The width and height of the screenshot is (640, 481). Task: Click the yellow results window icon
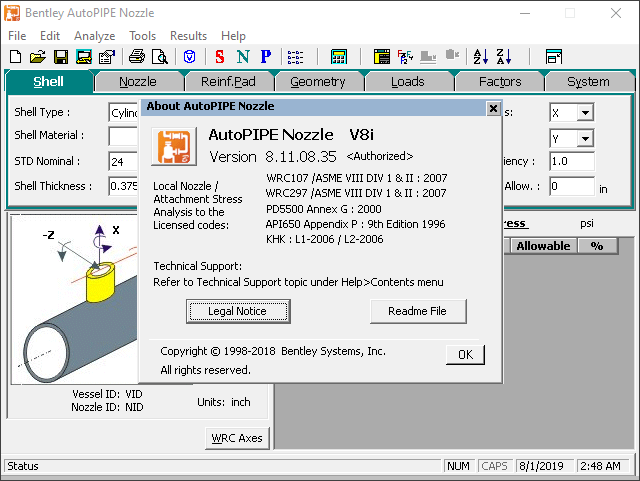382,57
